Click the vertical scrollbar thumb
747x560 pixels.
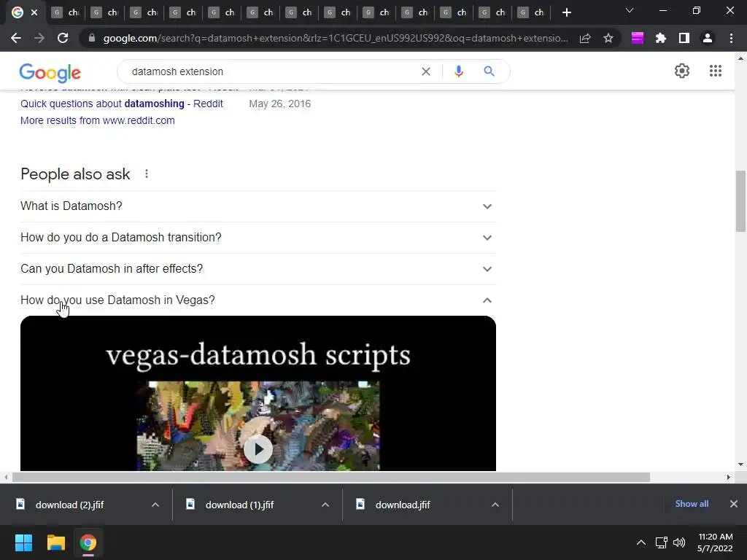(x=740, y=201)
